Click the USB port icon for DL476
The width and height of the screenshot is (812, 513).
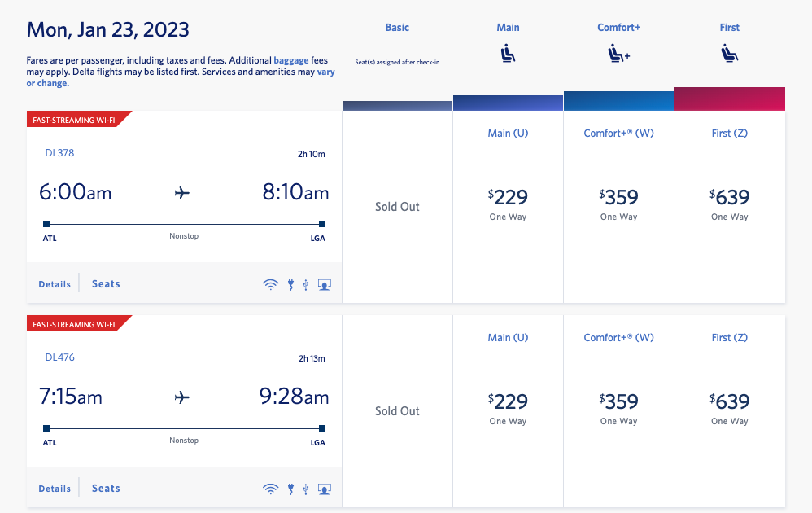tap(306, 489)
